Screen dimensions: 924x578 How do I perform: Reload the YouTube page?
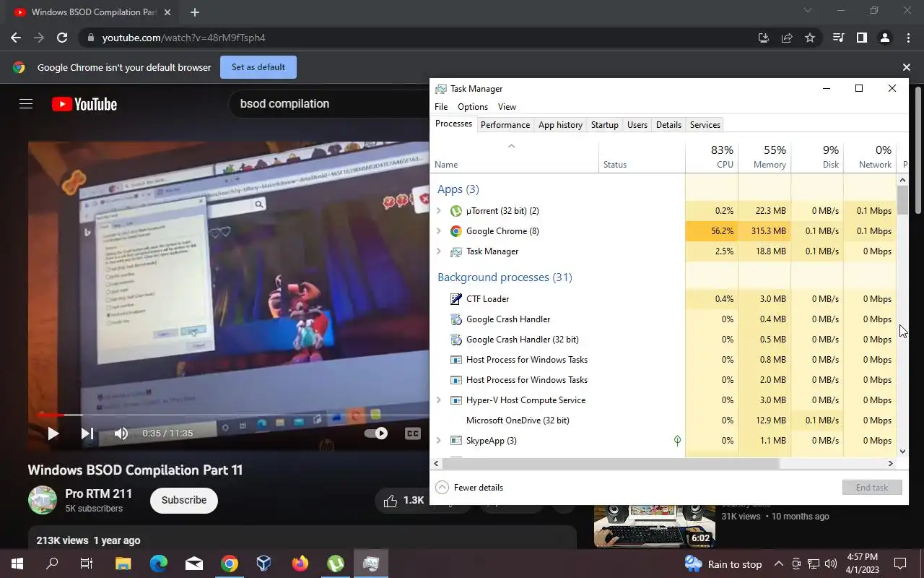62,38
